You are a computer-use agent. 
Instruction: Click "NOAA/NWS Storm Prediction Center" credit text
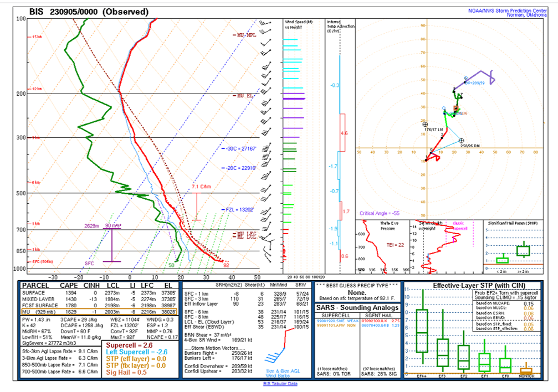point(507,11)
